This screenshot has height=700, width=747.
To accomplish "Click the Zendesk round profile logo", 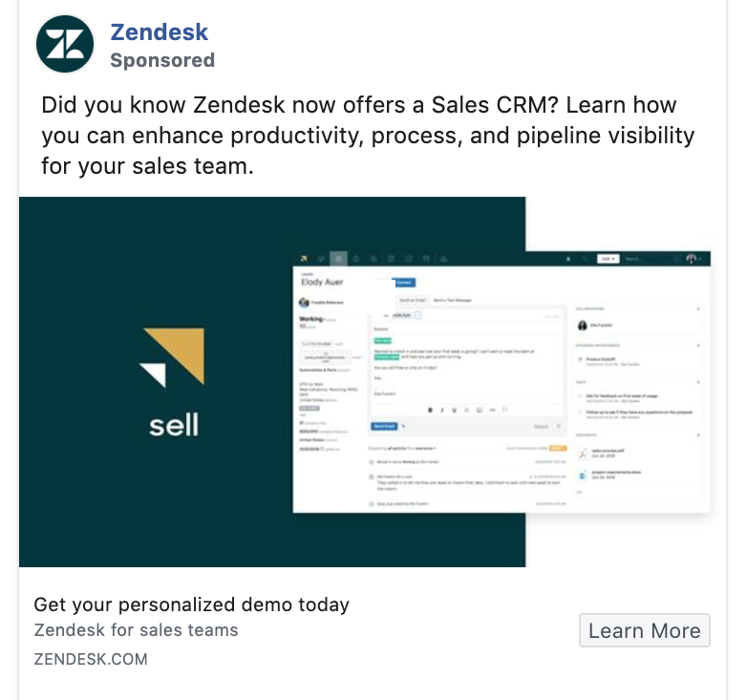I will click(65, 44).
